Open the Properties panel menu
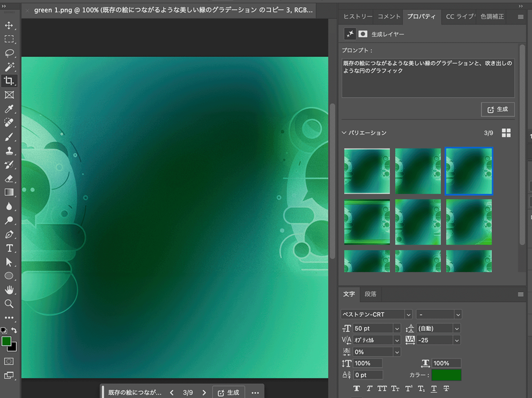Screen dimensions: 532x398 point(521,17)
